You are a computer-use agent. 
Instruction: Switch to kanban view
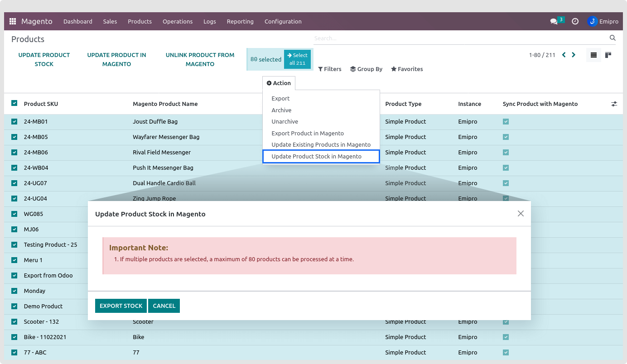click(x=608, y=55)
